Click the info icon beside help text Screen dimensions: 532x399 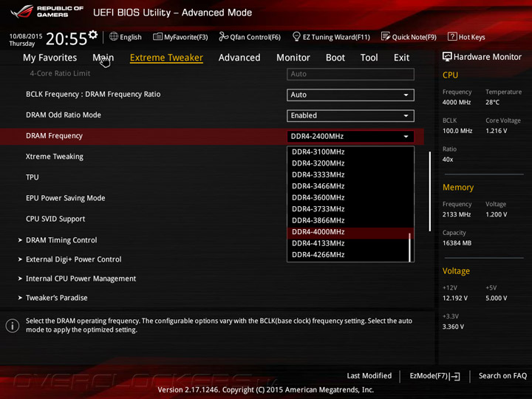(13, 326)
